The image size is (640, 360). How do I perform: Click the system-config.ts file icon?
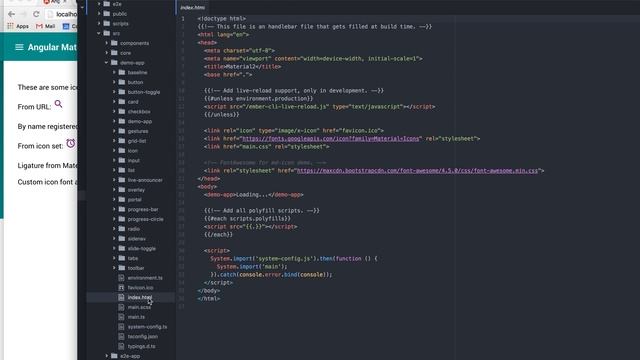(x=121, y=327)
